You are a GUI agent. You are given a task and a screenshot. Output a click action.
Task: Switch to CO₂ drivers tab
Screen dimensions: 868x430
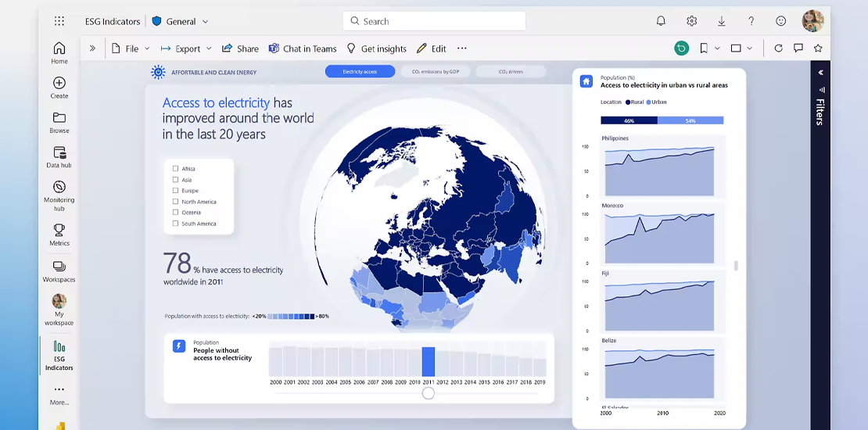(511, 71)
